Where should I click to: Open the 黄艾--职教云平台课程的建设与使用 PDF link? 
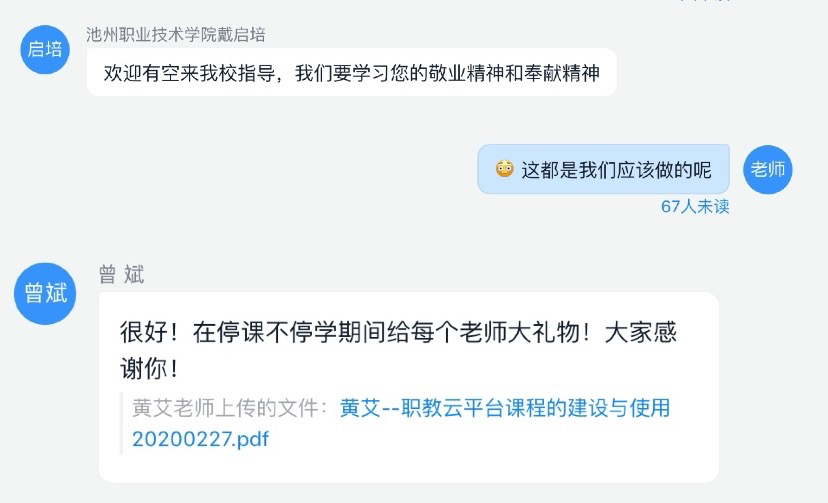coord(505,408)
